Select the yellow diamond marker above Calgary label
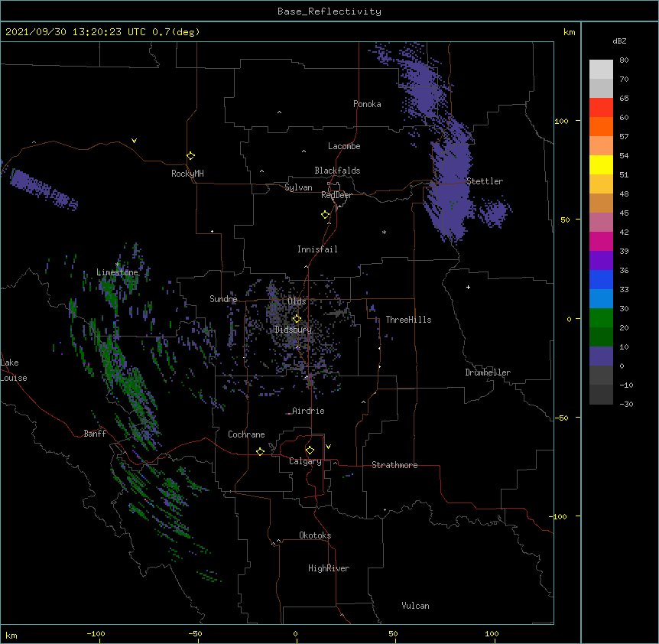This screenshot has width=659, height=644. 310,450
